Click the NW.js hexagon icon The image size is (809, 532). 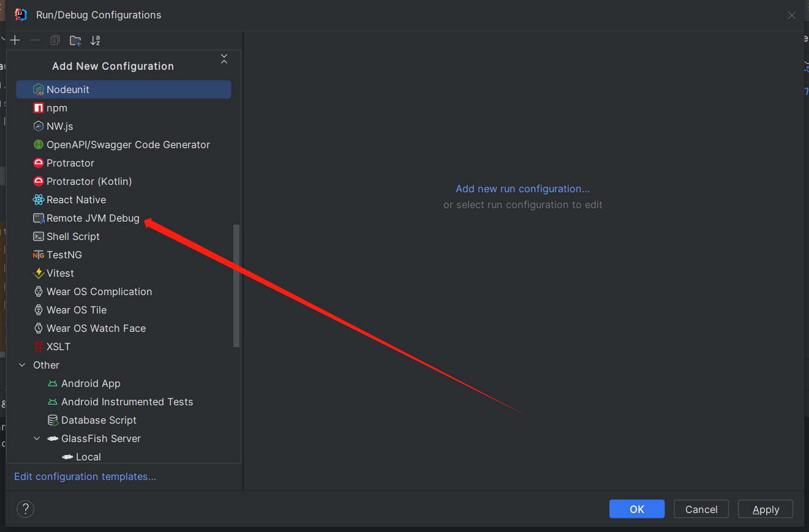(39, 126)
